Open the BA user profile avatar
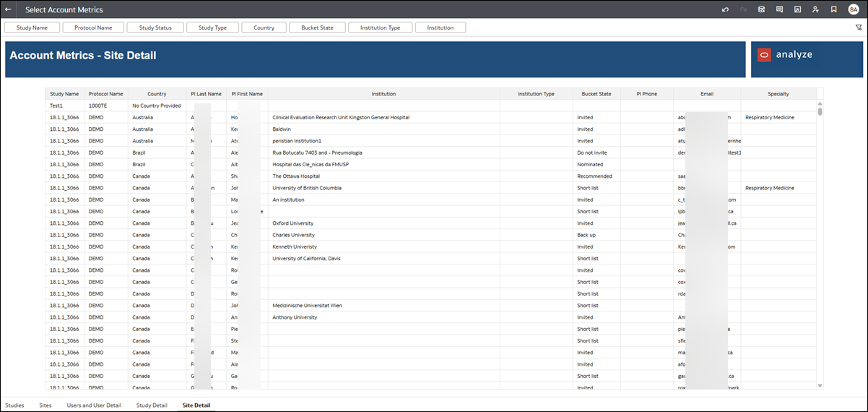 point(854,9)
